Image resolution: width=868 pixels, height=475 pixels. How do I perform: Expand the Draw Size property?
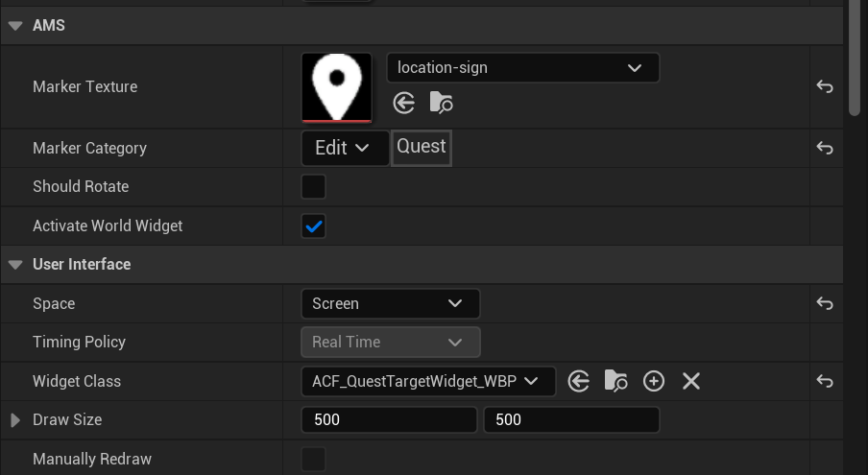coord(15,419)
